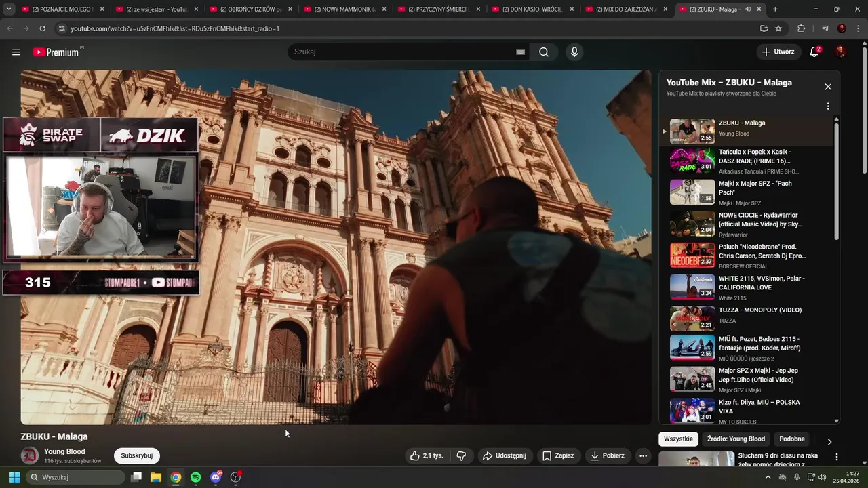This screenshot has width=868, height=488.
Task: Open the YouTube account avatar menu
Action: (x=841, y=52)
